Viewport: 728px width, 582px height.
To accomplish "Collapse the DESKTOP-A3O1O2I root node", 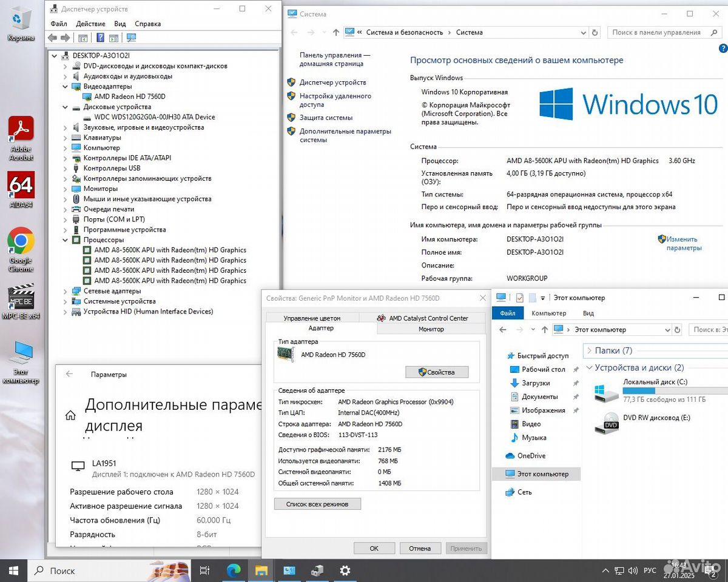I will pos(55,56).
